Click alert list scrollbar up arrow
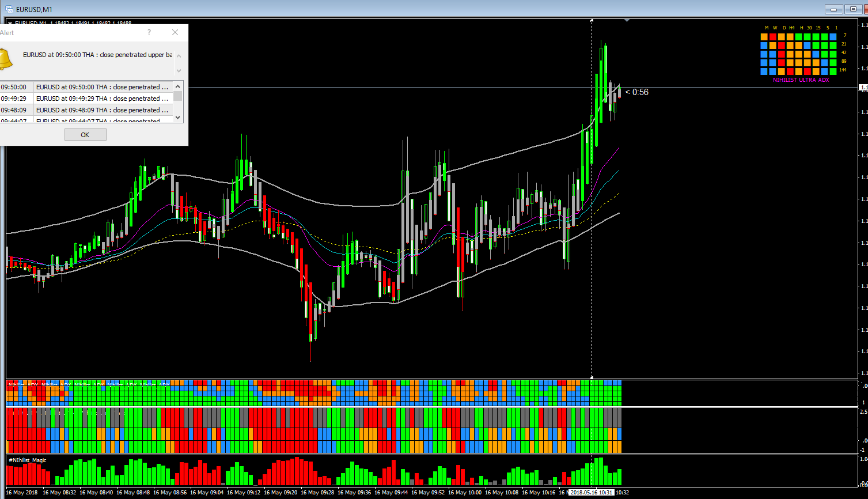 point(178,86)
